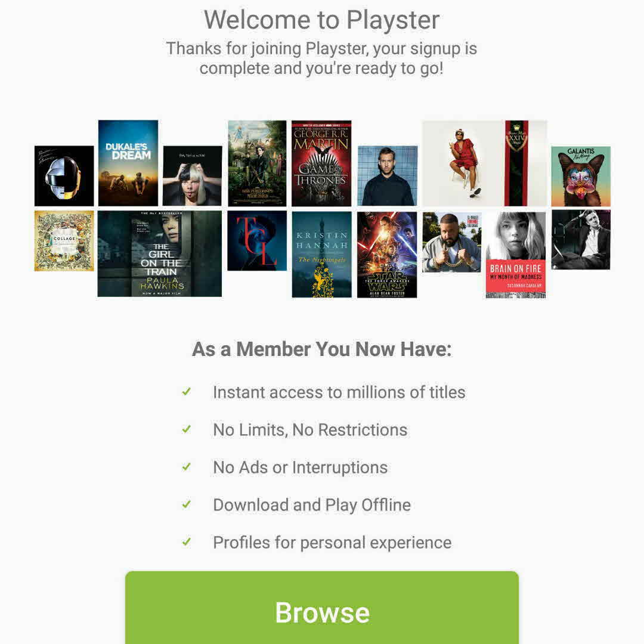Select the Star Wars Force Awakens cover
Screen dimensions: 644x644
click(x=387, y=255)
